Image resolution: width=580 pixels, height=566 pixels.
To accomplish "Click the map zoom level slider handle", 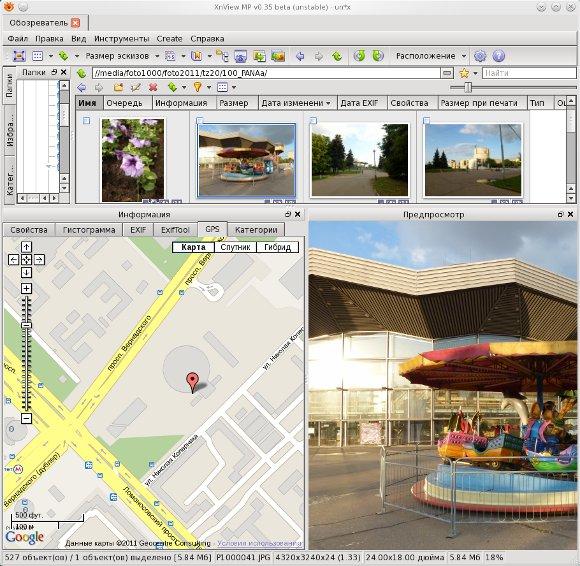I will click(x=26, y=326).
